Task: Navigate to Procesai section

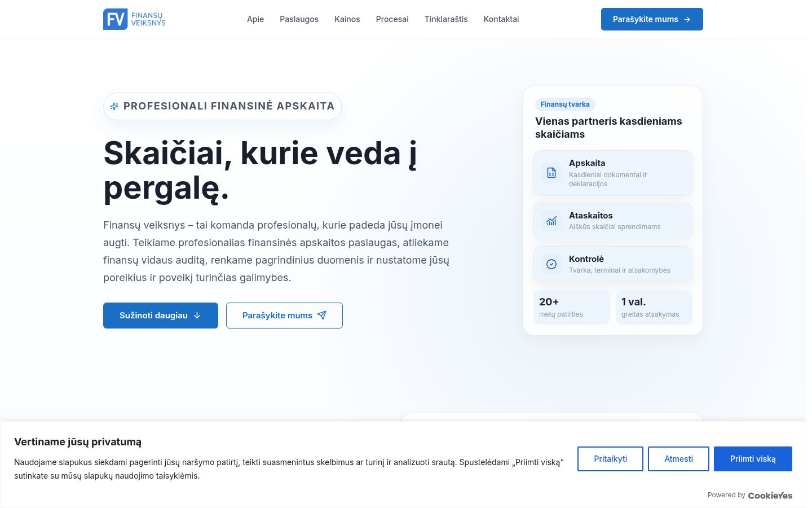Action: coord(392,19)
